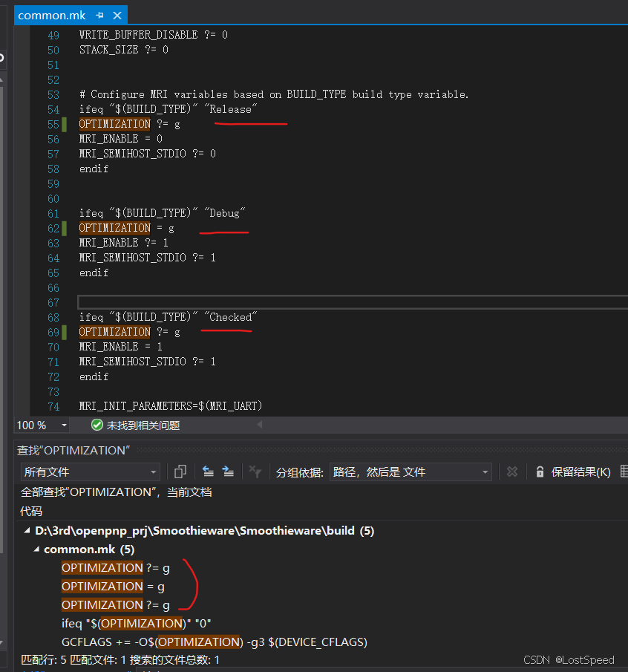This screenshot has width=628, height=672.
Task: Click the clear filter icon
Action: pyautogui.click(x=255, y=472)
